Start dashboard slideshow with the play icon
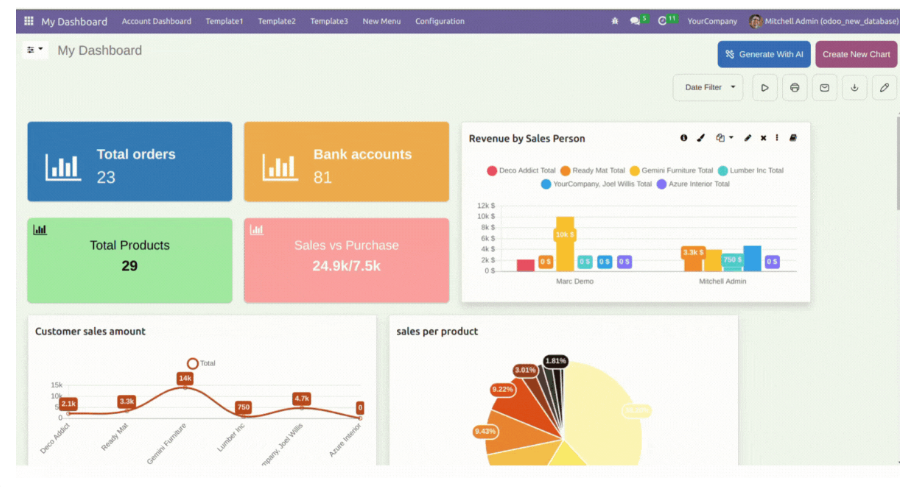The image size is (910, 487). pos(764,88)
